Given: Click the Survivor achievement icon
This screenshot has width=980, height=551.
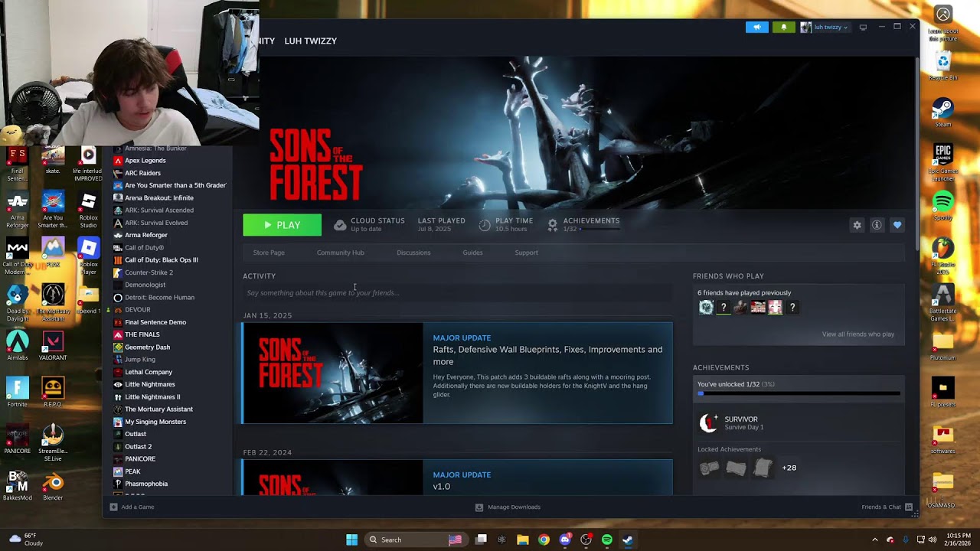Looking at the screenshot, I should coord(709,422).
